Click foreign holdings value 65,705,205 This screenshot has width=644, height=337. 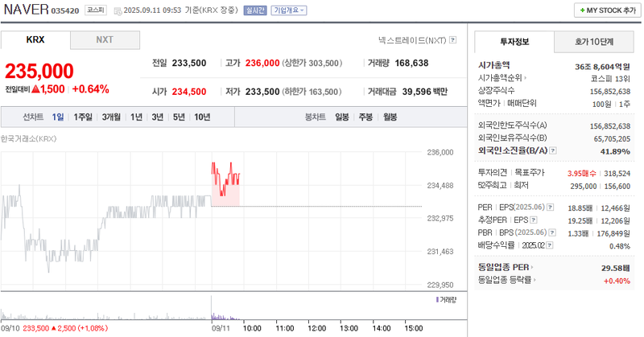tap(612, 139)
